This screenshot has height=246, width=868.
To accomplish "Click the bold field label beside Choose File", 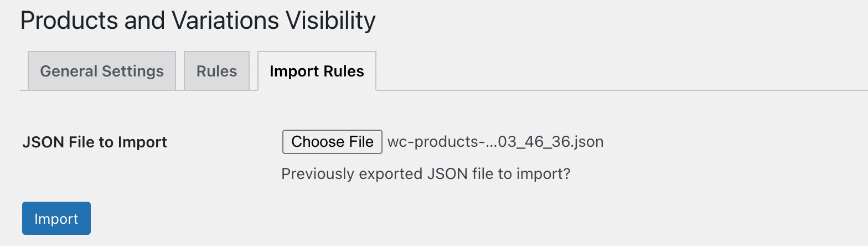I will 95,142.
